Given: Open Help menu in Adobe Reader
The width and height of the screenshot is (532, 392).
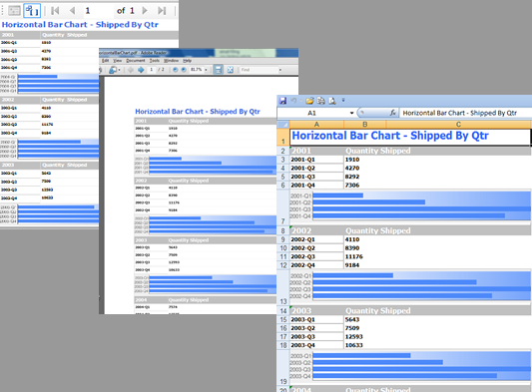Looking at the screenshot, I should [x=188, y=61].
